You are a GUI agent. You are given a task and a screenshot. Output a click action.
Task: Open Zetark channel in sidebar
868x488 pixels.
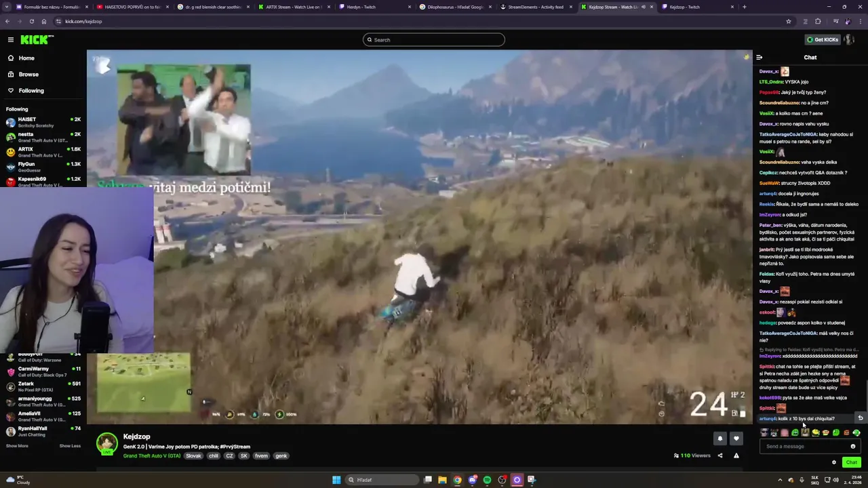coord(43,386)
